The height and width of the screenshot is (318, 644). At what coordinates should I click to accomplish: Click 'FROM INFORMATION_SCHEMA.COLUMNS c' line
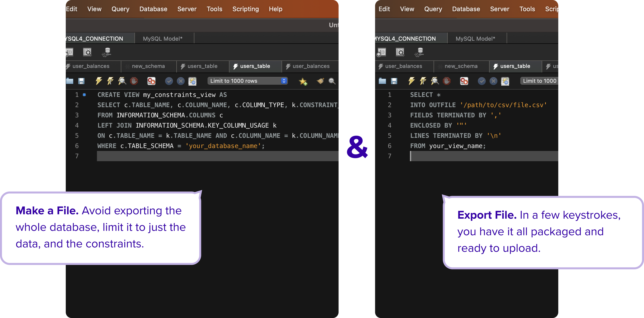pos(160,115)
